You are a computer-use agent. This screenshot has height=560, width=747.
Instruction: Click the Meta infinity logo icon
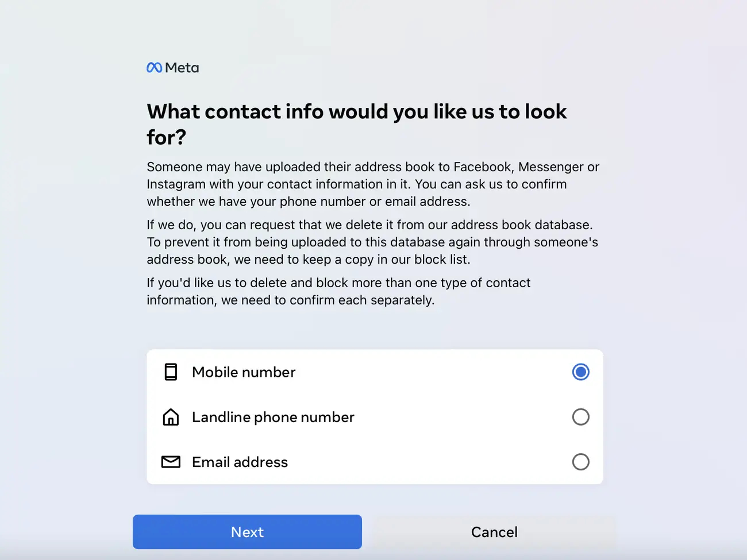click(x=154, y=68)
